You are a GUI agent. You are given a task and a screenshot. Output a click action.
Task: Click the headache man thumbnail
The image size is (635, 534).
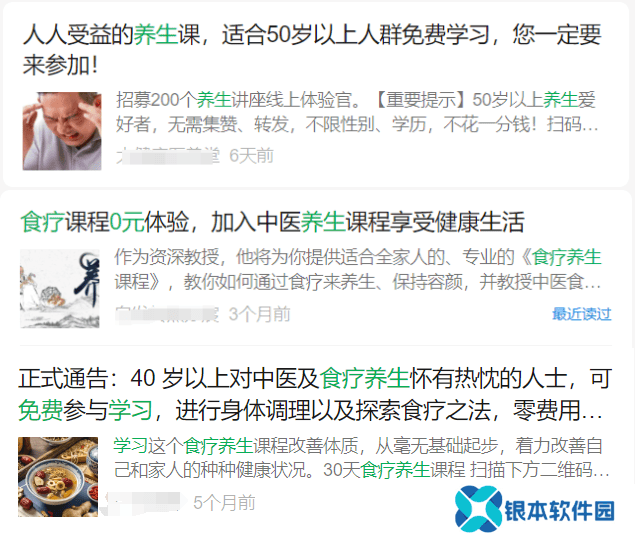click(62, 131)
